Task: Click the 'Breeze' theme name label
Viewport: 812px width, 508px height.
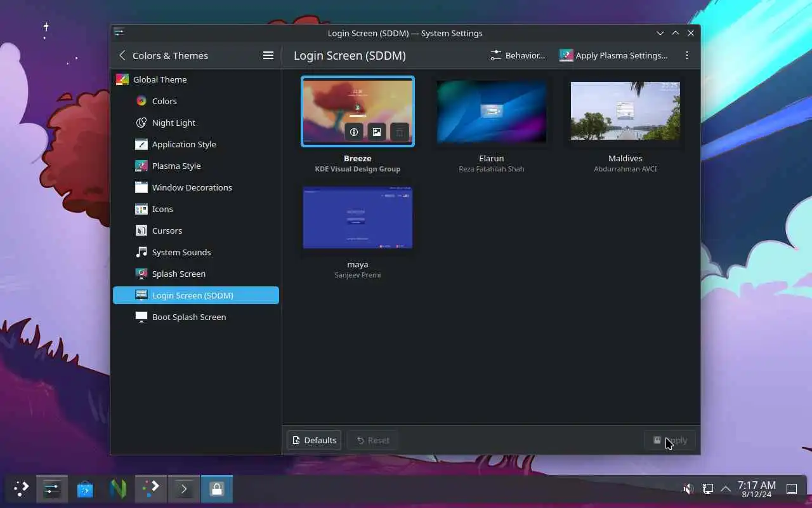Action: [x=358, y=158]
